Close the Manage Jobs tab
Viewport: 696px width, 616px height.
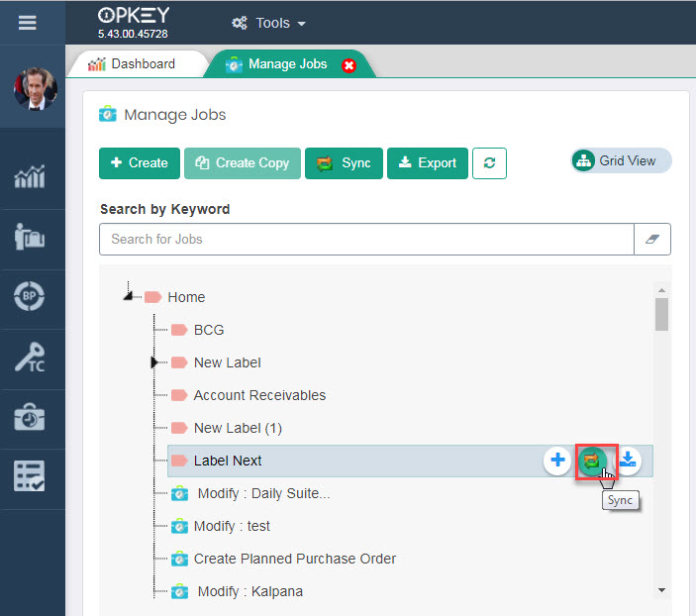coord(348,65)
